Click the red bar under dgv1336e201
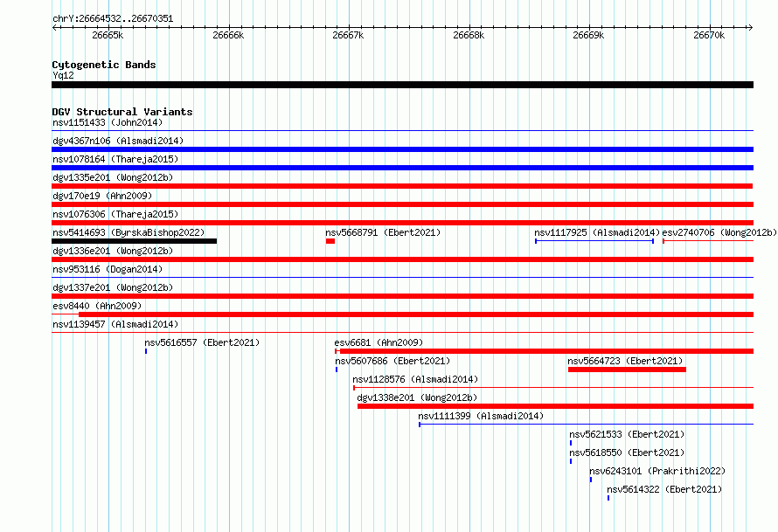This screenshot has height=532, width=778. (402, 259)
